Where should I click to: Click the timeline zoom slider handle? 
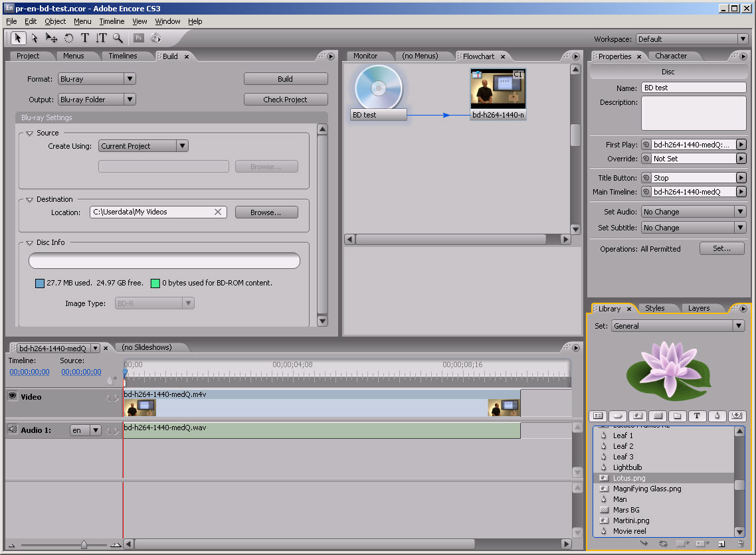84,544
